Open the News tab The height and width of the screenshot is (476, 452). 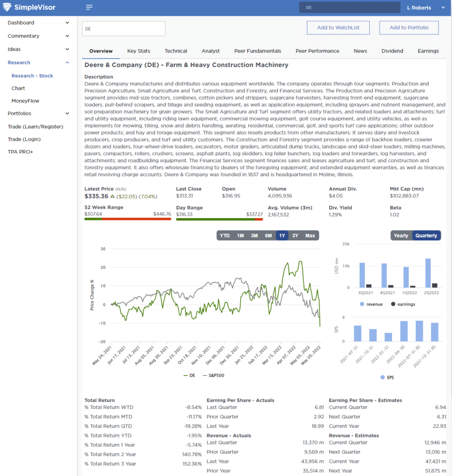[360, 51]
